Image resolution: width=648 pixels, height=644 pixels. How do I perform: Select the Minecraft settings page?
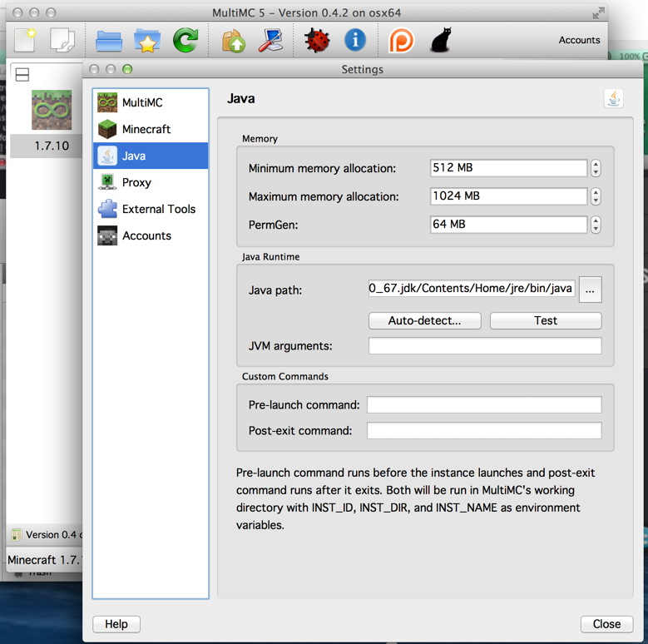pos(151,129)
